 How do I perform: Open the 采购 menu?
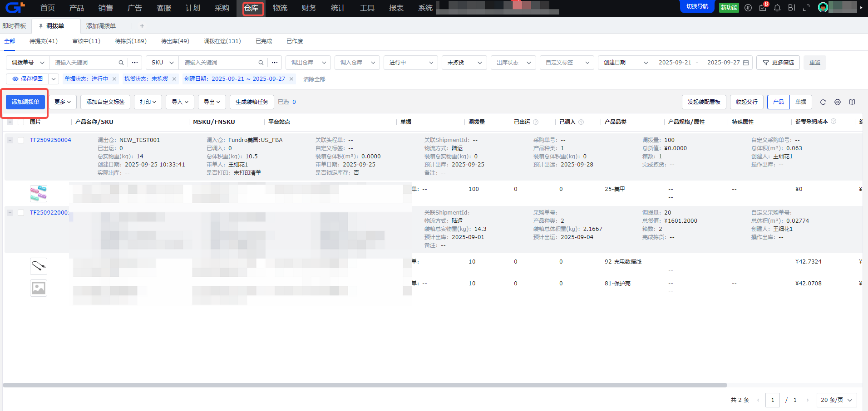222,8
